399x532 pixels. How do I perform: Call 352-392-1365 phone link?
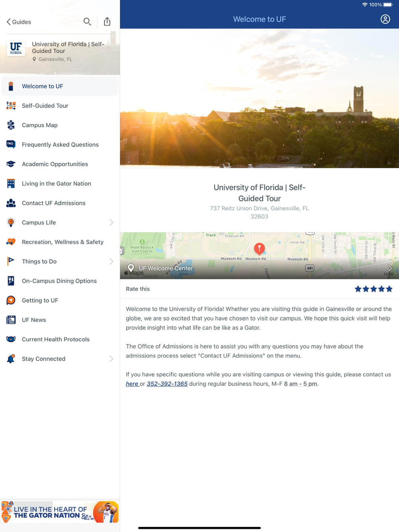pos(167,384)
